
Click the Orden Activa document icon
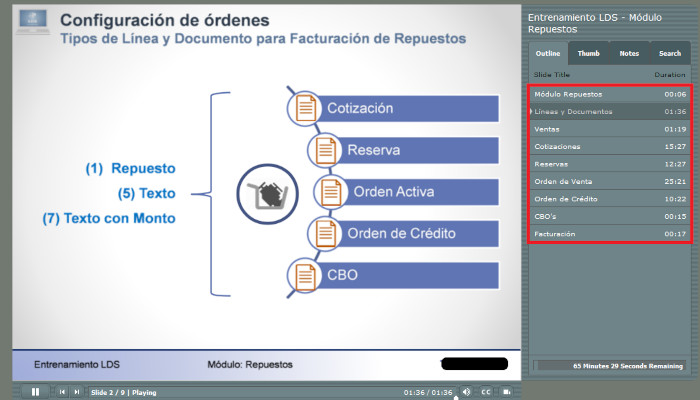pyautogui.click(x=329, y=191)
